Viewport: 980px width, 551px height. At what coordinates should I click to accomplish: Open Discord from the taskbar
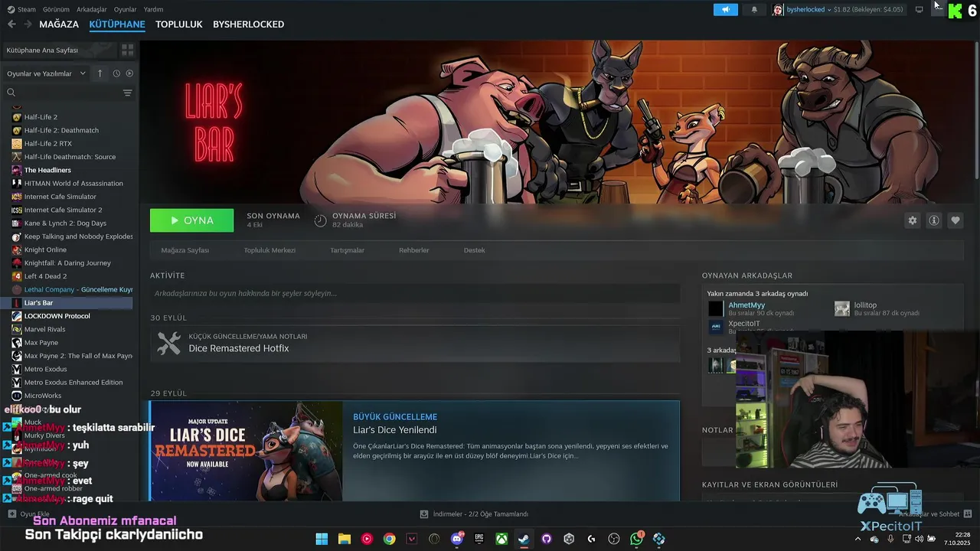pos(457,539)
